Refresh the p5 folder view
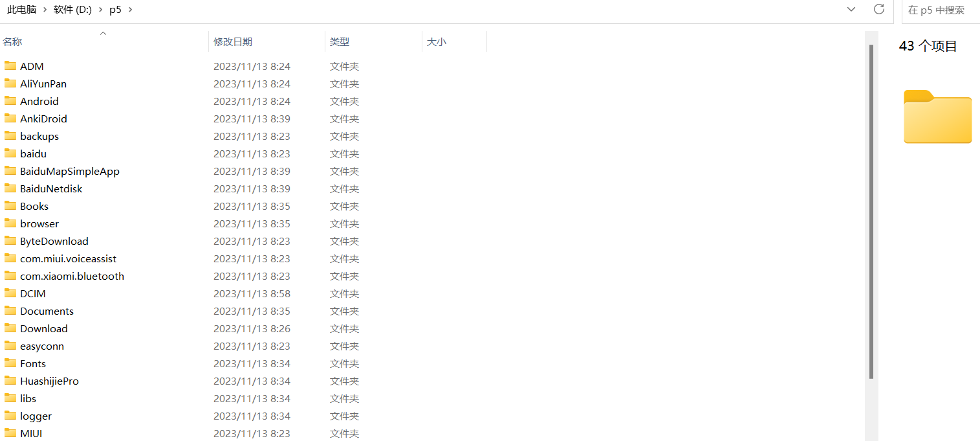This screenshot has width=980, height=441. coord(878,10)
